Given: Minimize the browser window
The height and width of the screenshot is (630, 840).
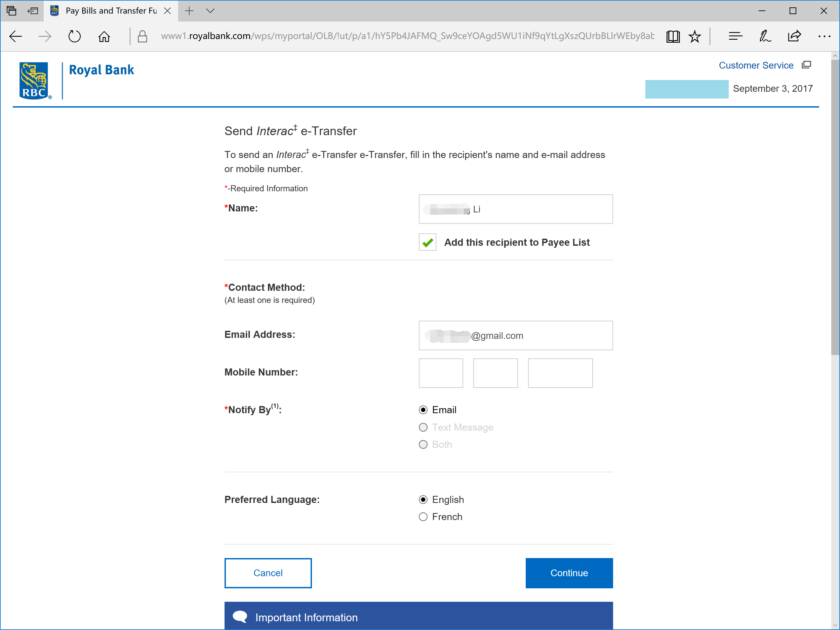Looking at the screenshot, I should point(762,11).
